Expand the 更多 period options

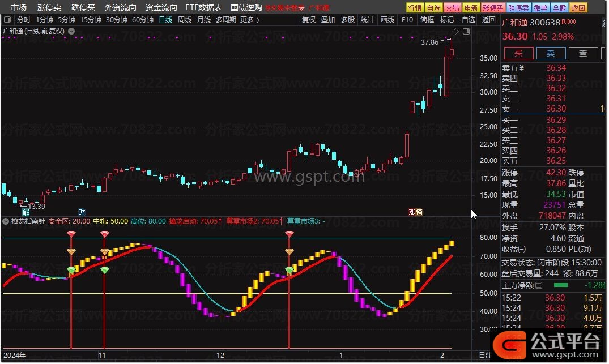[250, 19]
